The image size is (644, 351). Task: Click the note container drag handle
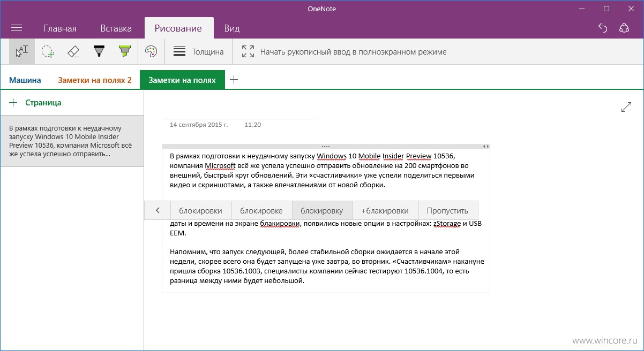[326, 146]
